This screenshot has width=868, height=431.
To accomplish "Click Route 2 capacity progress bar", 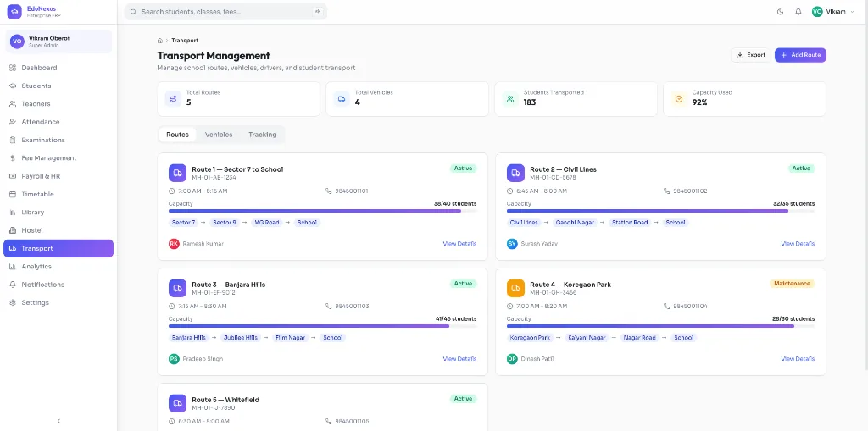I will 660,211.
